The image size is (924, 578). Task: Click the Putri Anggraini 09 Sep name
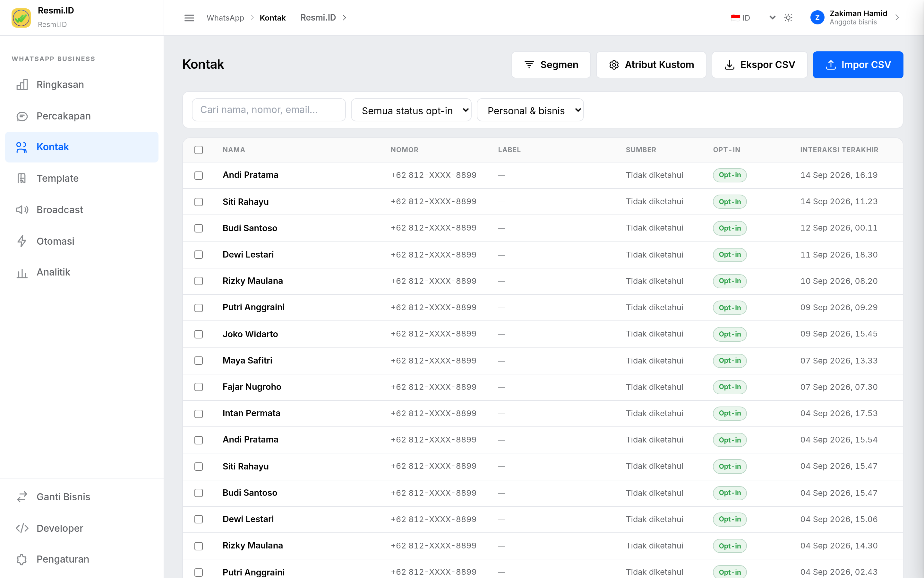click(253, 307)
